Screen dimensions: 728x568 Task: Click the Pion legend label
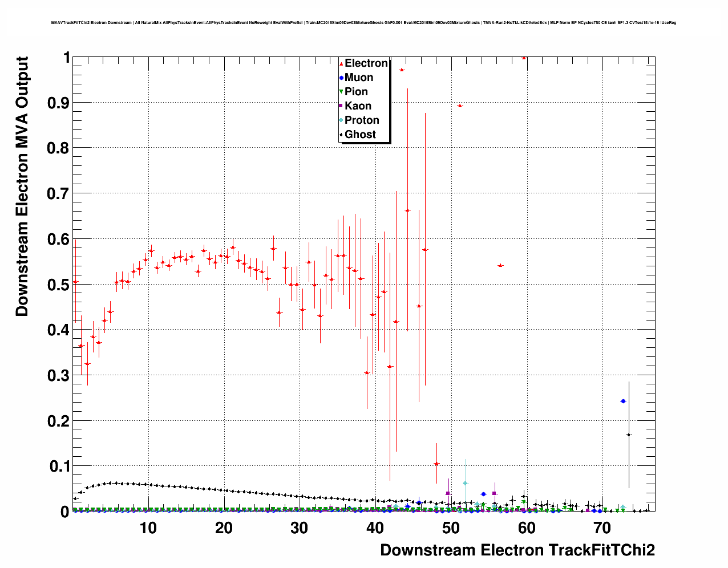tap(356, 92)
